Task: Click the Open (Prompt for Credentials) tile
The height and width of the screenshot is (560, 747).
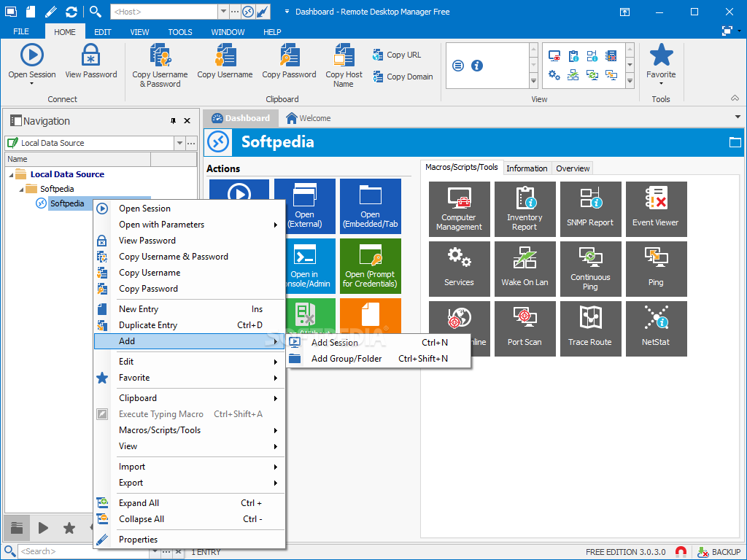Action: click(370, 266)
